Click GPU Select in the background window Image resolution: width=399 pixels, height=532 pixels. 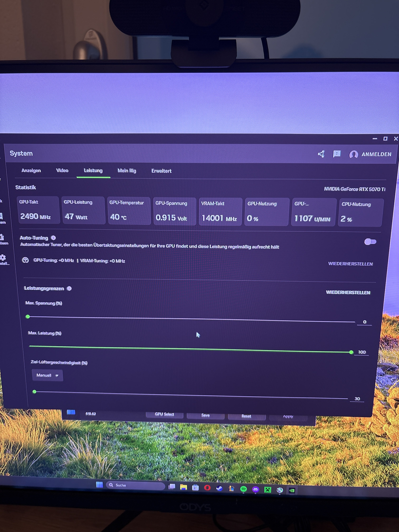pyautogui.click(x=164, y=414)
